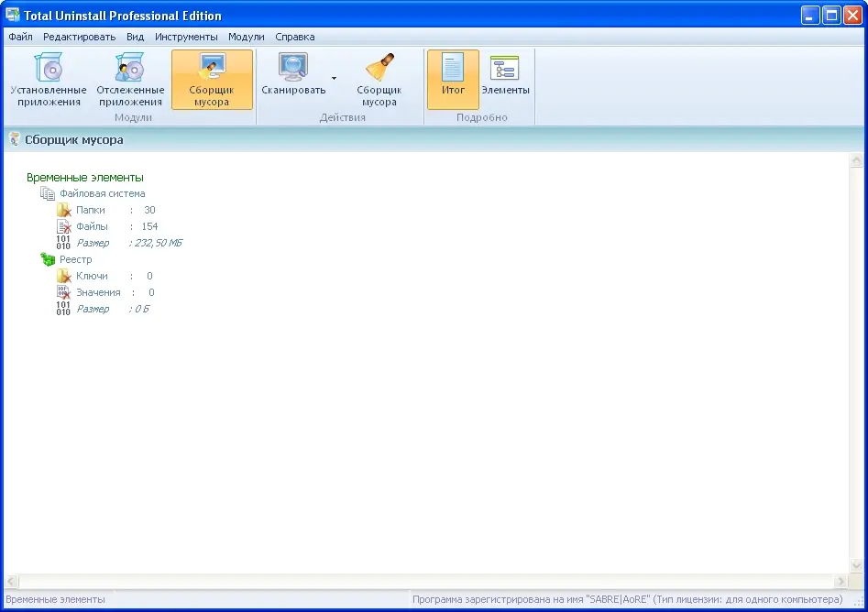
Task: Click the registry size value 0 Б
Action: 142,309
